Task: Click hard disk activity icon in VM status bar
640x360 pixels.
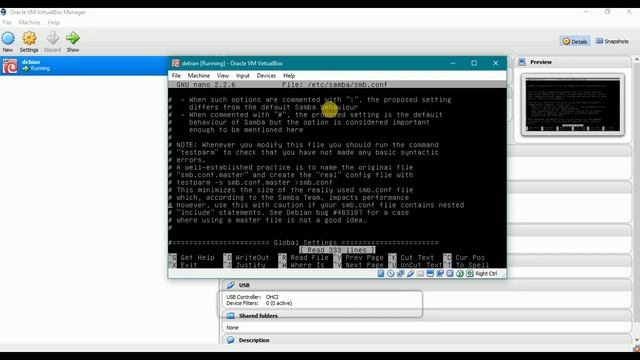Action: pos(381,273)
